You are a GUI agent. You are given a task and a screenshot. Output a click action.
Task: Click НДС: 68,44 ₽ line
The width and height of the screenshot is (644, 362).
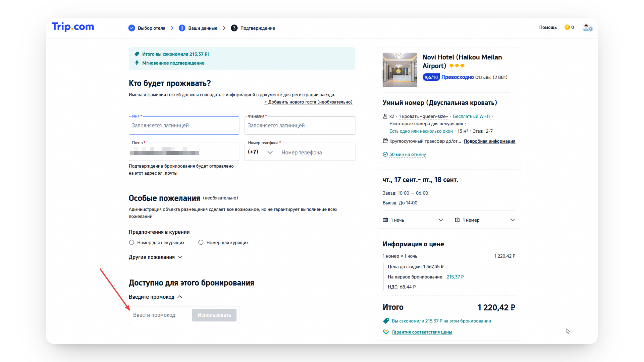coord(401,287)
